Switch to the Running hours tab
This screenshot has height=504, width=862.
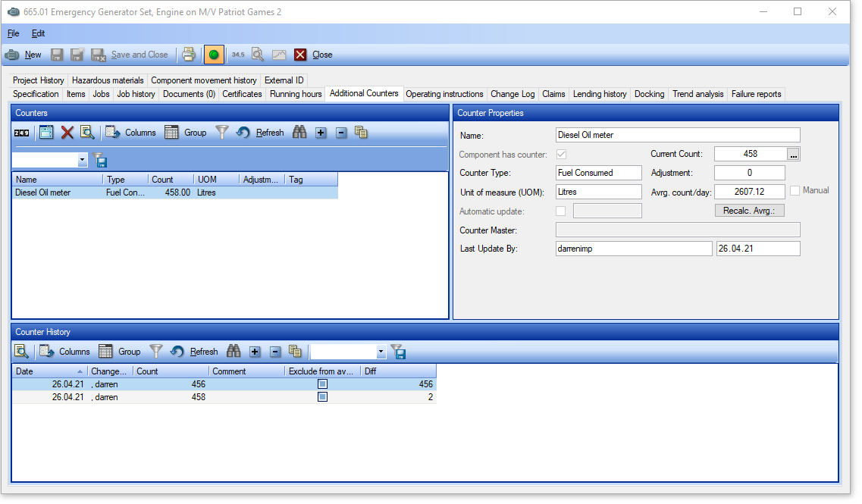click(x=296, y=94)
